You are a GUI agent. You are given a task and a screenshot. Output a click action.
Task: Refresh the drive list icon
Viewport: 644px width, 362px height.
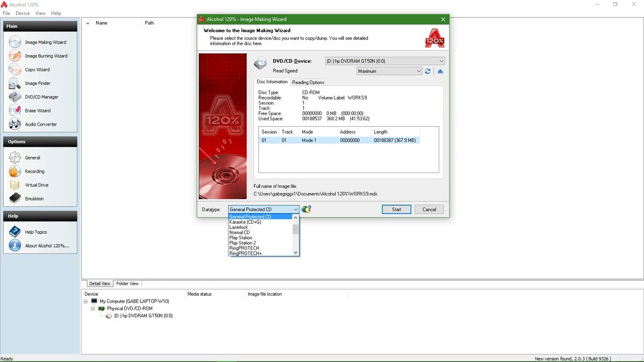coord(428,71)
